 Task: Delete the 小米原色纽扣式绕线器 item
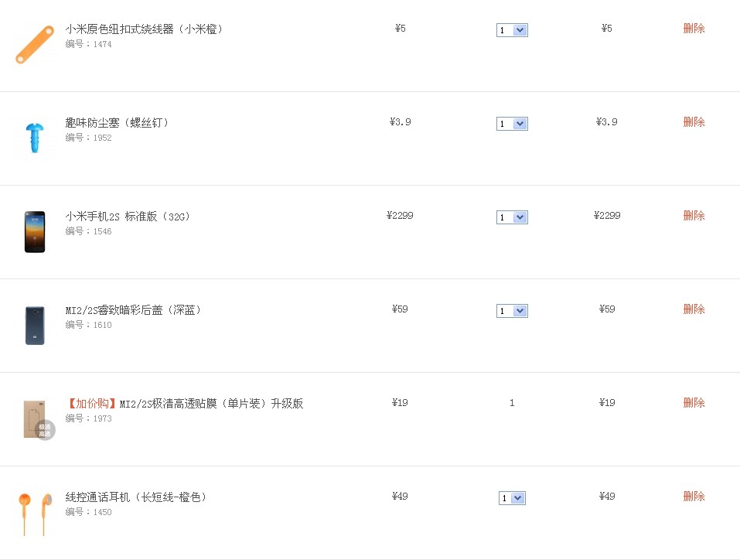[694, 29]
